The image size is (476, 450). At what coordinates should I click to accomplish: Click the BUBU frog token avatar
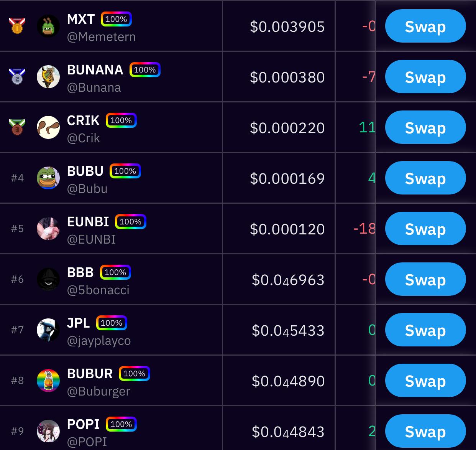48,178
